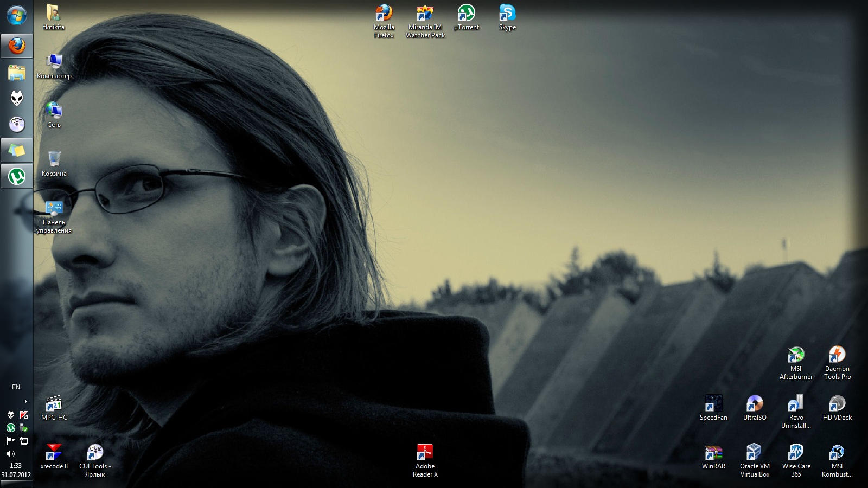The image size is (868, 488).
Task: Click the network connection tray icon
Action: click(24, 441)
